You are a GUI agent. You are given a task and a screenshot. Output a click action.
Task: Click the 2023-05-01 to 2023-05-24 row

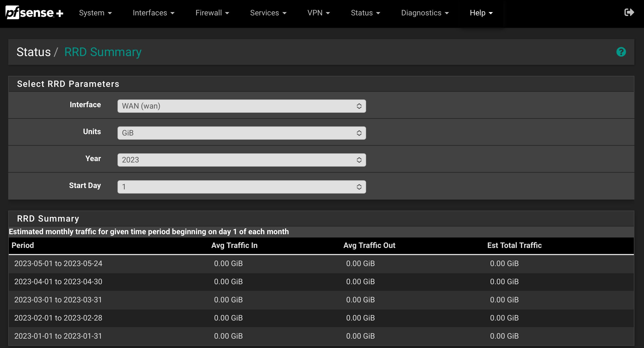coord(58,263)
